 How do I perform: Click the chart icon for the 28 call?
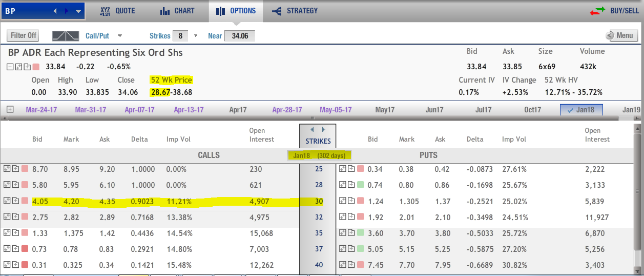(7, 185)
